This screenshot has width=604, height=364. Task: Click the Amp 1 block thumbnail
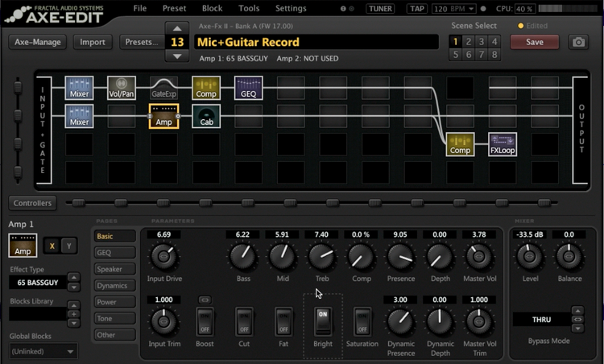pos(23,246)
